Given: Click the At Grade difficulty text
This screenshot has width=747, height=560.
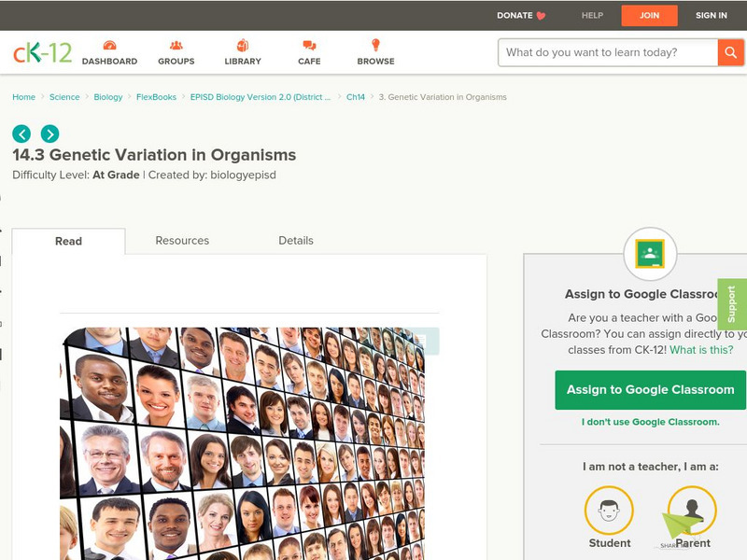Looking at the screenshot, I should [x=116, y=175].
